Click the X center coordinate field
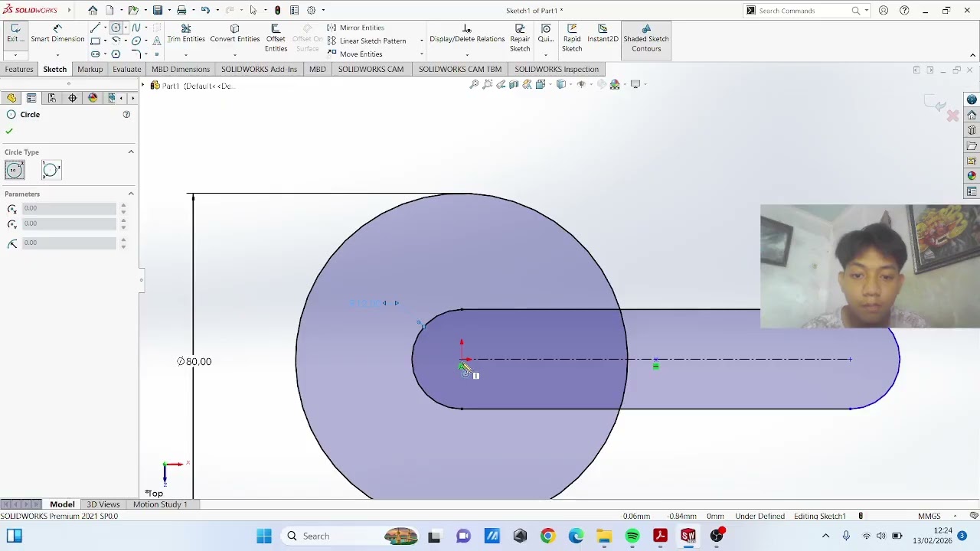980x551 pixels. tap(69, 208)
